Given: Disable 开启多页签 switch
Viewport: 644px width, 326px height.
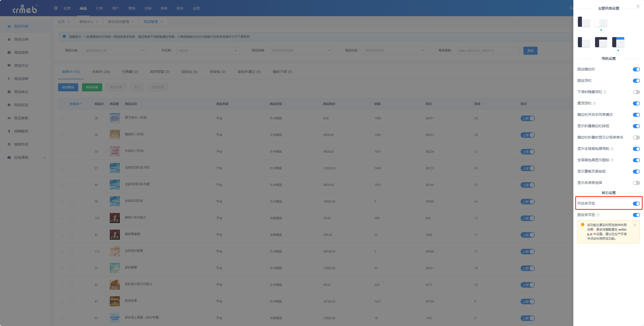Looking at the screenshot, I should 636,204.
